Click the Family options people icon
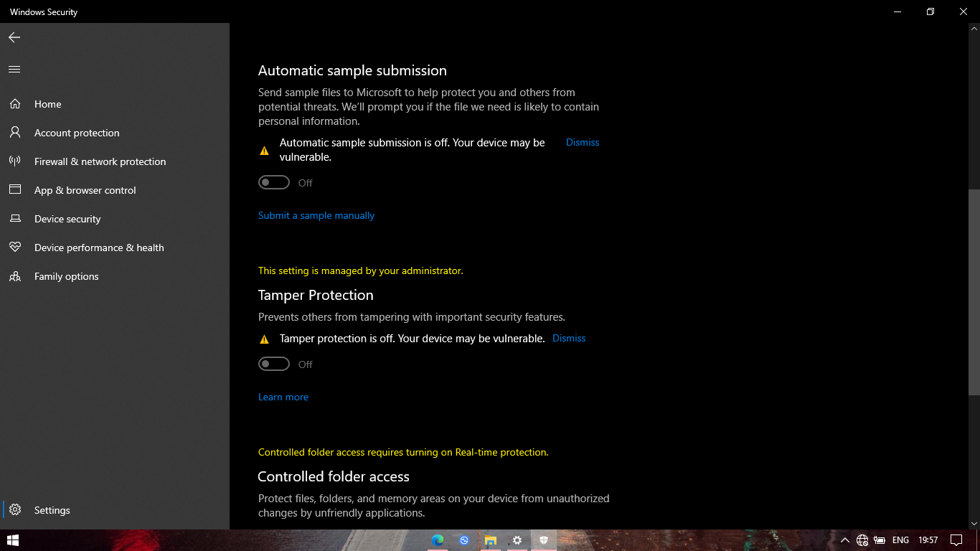The image size is (980, 551). 15,276
